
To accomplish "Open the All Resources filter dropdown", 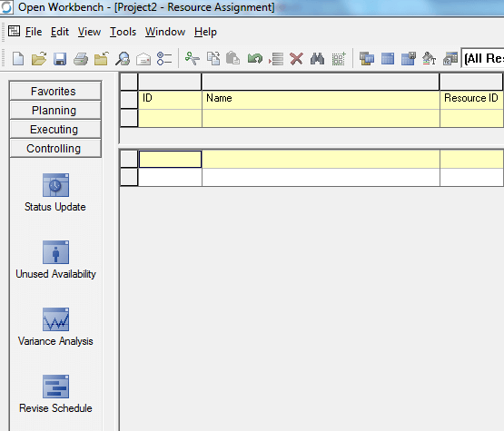I will (x=482, y=59).
